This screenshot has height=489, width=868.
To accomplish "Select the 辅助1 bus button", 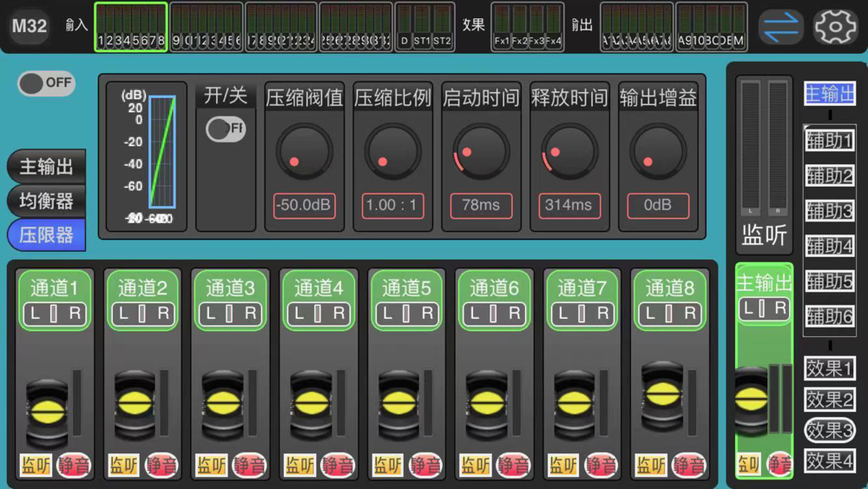I will coord(829,141).
